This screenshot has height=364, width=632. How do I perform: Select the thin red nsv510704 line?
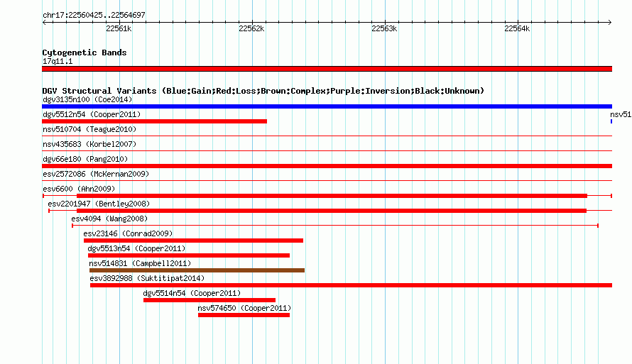point(327,136)
